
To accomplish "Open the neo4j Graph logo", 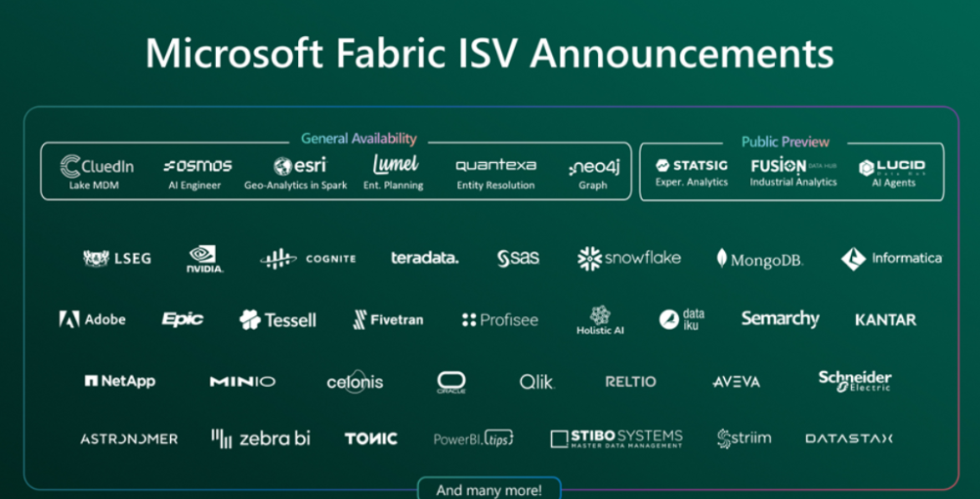I will (x=592, y=168).
